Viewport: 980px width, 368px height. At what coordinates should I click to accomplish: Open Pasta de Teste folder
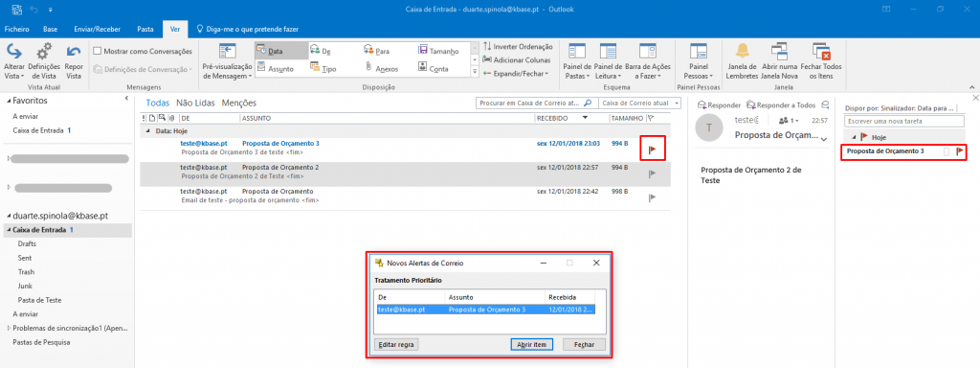(39, 300)
